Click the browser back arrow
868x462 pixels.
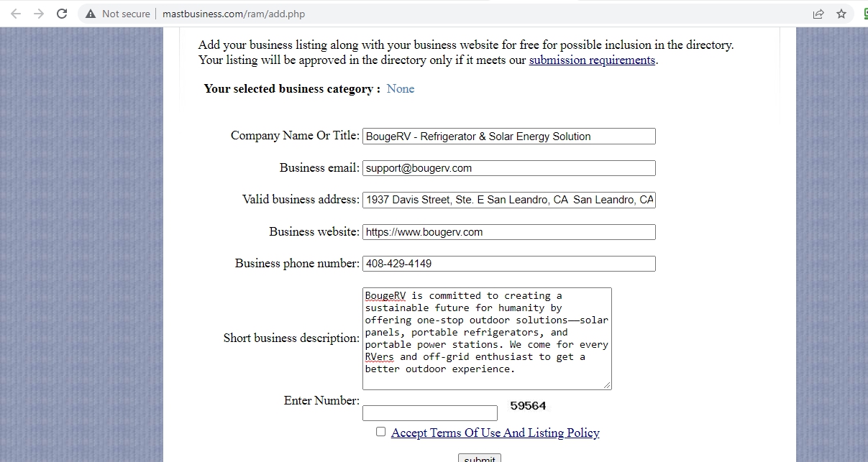coord(16,14)
